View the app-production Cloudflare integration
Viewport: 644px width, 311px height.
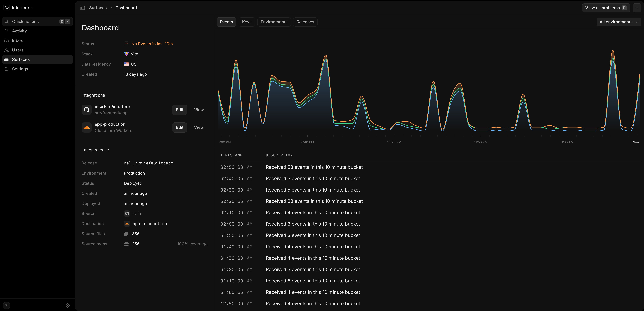coord(199,127)
